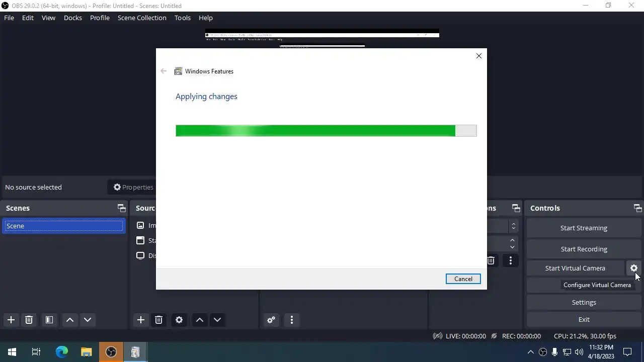Show hidden system tray icons
This screenshot has height=362, width=644.
pyautogui.click(x=530, y=352)
